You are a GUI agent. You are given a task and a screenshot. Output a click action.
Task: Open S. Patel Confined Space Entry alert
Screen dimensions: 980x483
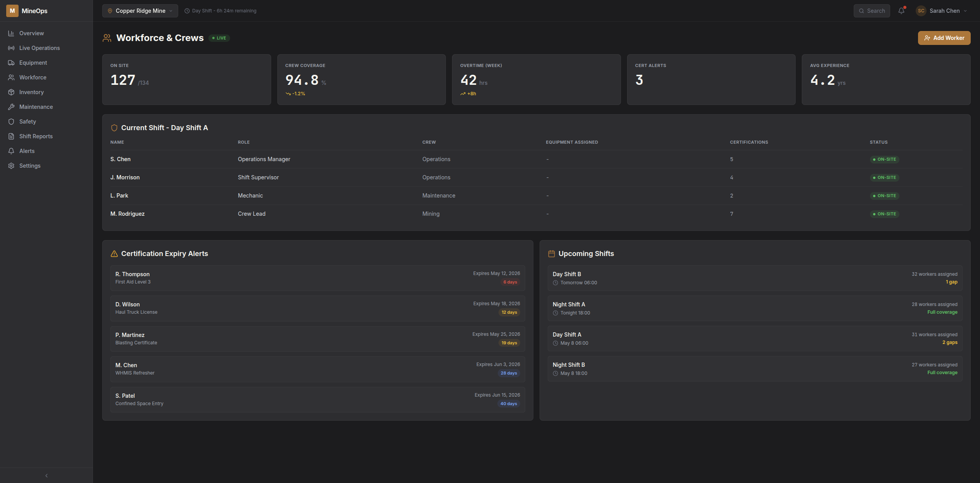click(318, 400)
